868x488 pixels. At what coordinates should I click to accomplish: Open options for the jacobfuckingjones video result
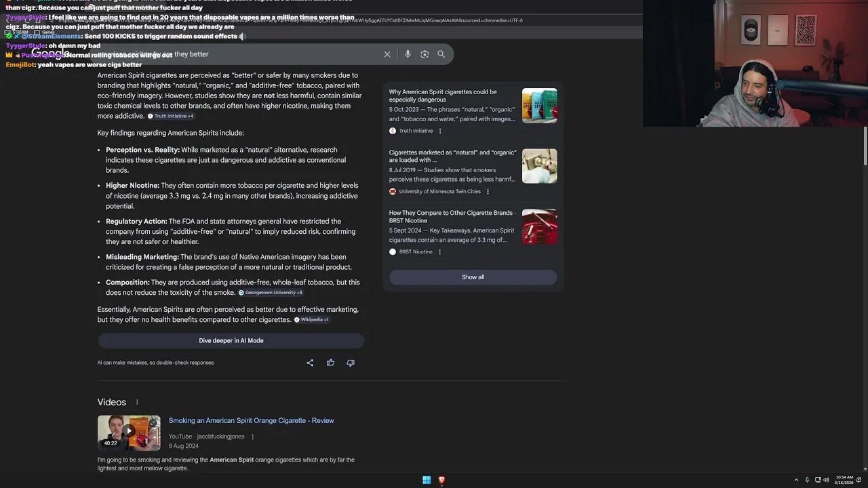pos(253,437)
